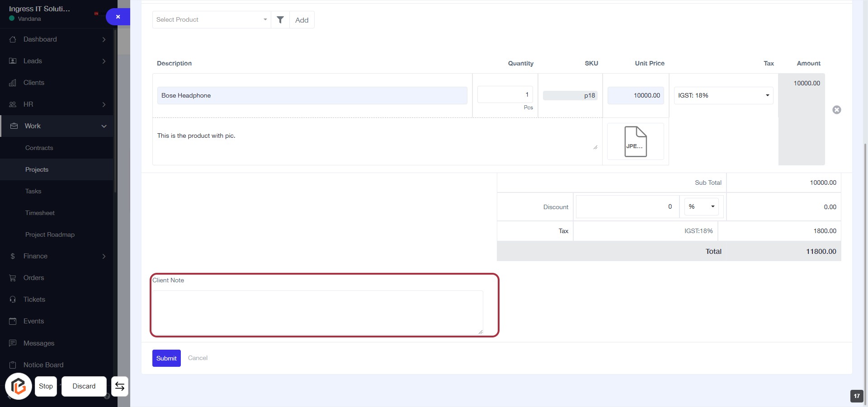Expand the IGST: 18% tax dropdown

(x=723, y=95)
